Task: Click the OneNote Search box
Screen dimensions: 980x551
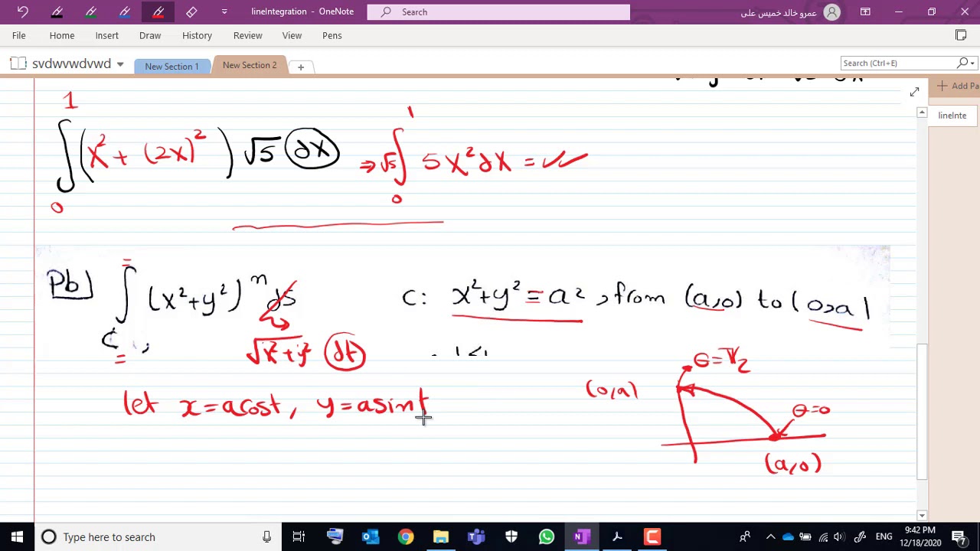Action: tap(498, 11)
